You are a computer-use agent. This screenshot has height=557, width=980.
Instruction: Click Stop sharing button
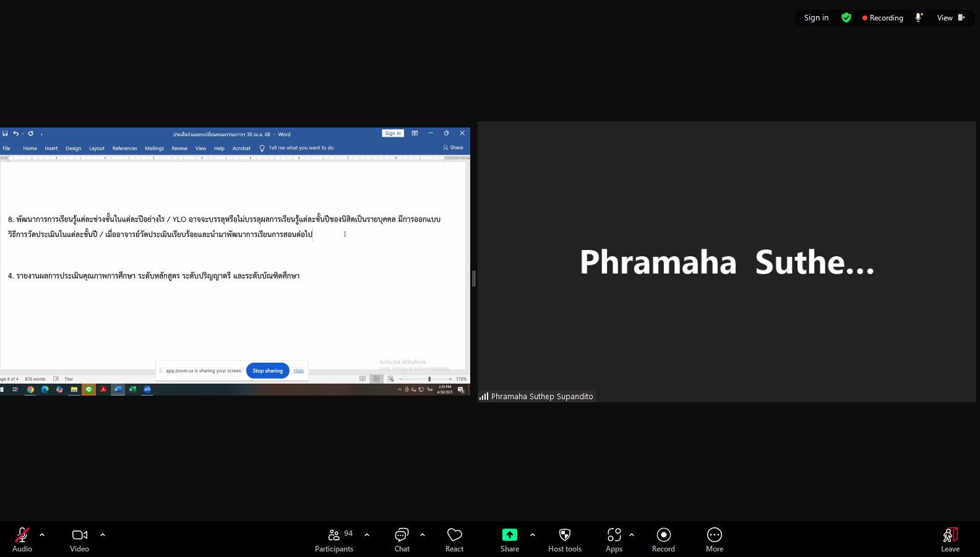click(268, 371)
